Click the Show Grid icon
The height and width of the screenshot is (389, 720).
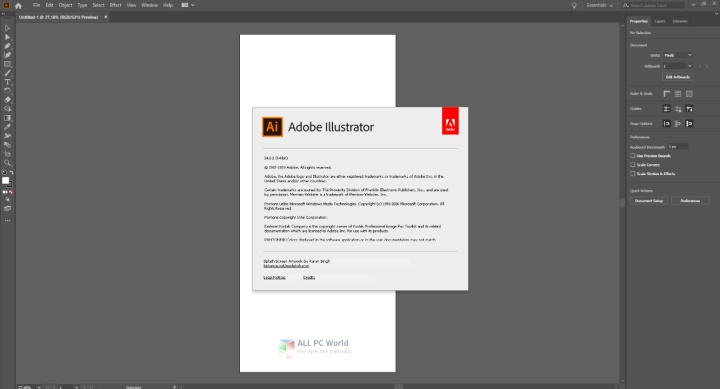[x=678, y=94]
